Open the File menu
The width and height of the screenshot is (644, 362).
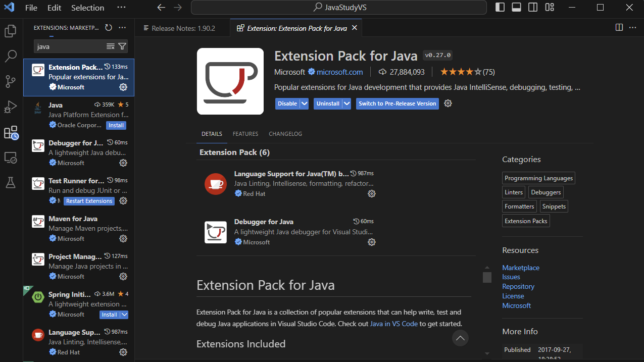point(31,8)
